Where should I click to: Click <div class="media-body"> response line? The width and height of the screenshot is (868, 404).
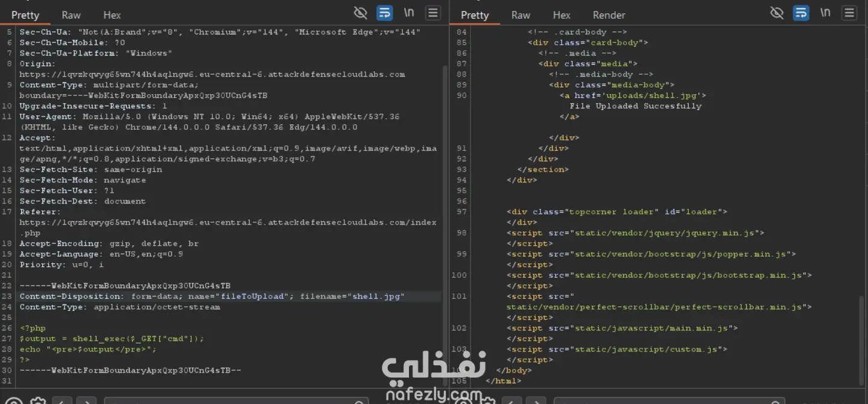coord(612,85)
